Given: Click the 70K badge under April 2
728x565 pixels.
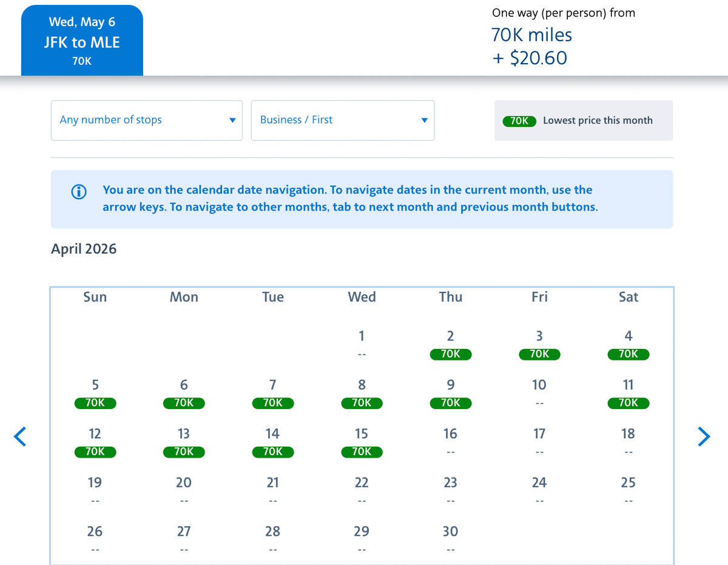Looking at the screenshot, I should click(451, 354).
